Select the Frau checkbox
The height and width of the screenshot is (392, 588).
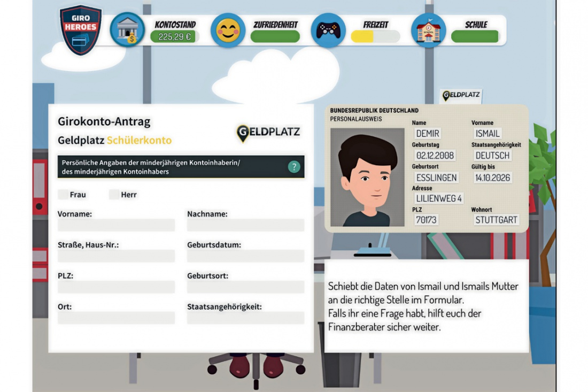(x=63, y=195)
